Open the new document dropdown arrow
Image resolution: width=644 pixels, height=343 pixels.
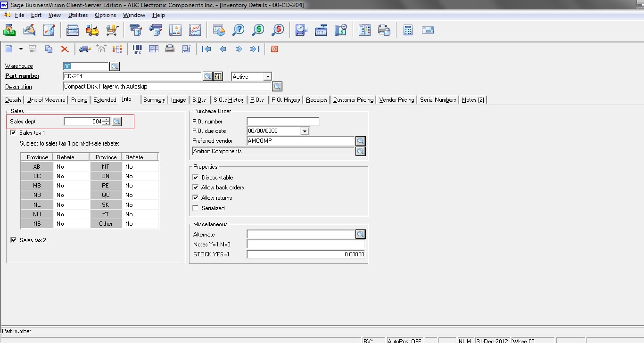[21, 49]
